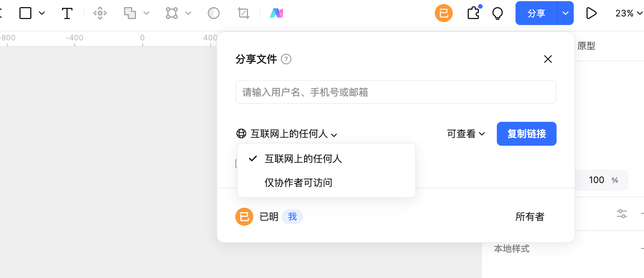
Task: Select the Text tool
Action: (67, 13)
